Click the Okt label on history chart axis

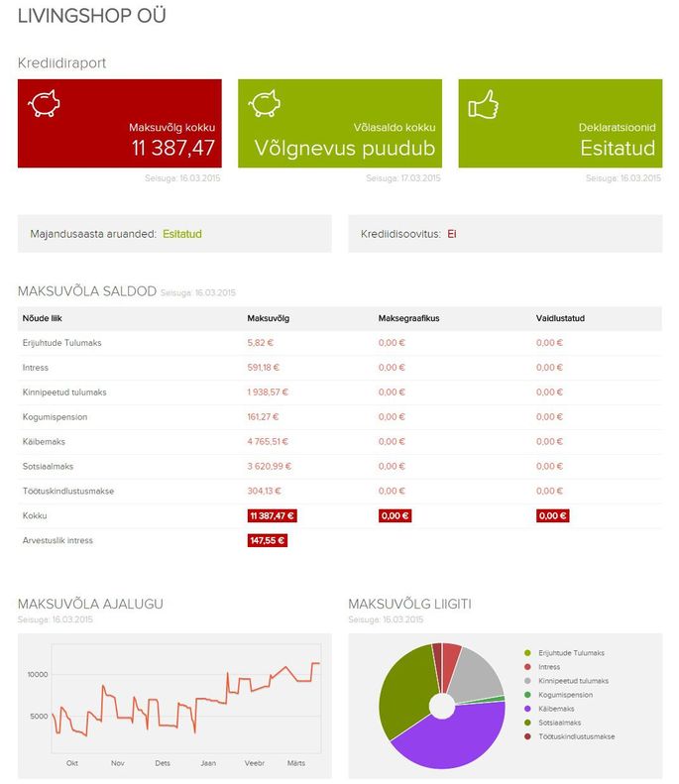pyautogui.click(x=72, y=763)
